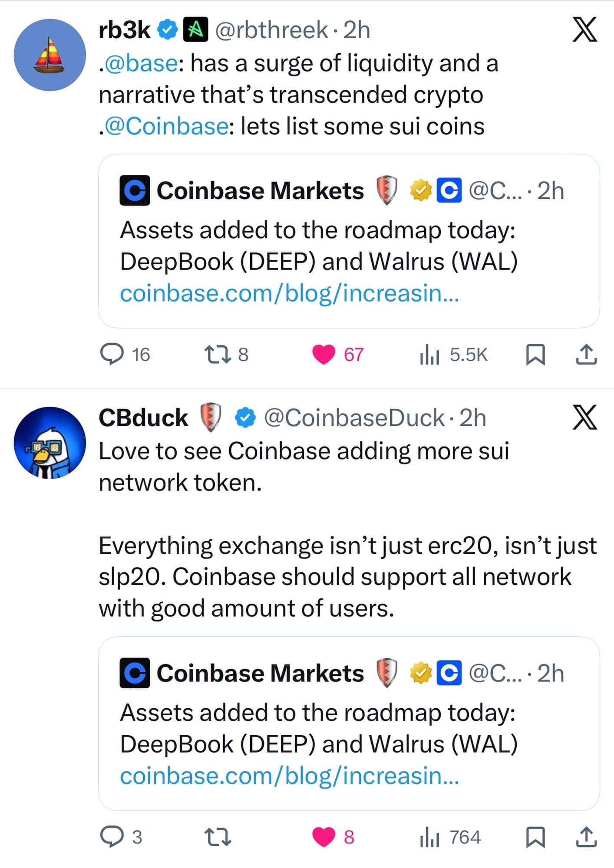
Task: Click rb3k's sailboat profile picture
Action: pyautogui.click(x=52, y=52)
